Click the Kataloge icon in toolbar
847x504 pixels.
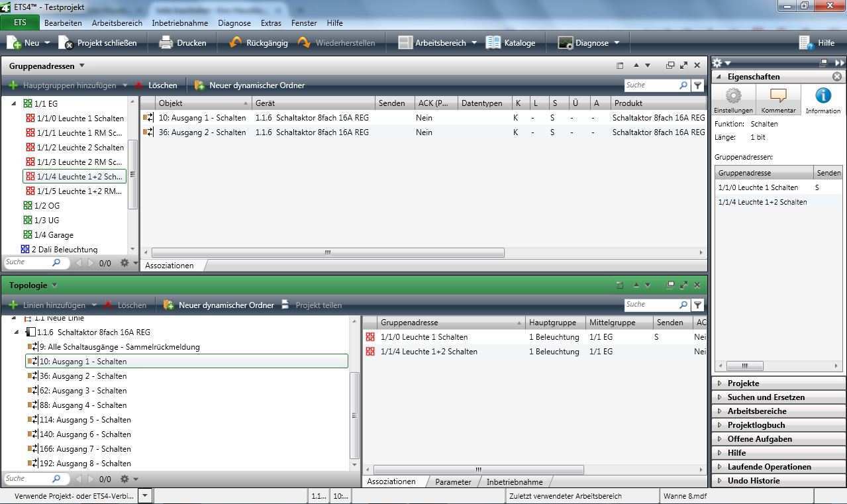pyautogui.click(x=493, y=43)
